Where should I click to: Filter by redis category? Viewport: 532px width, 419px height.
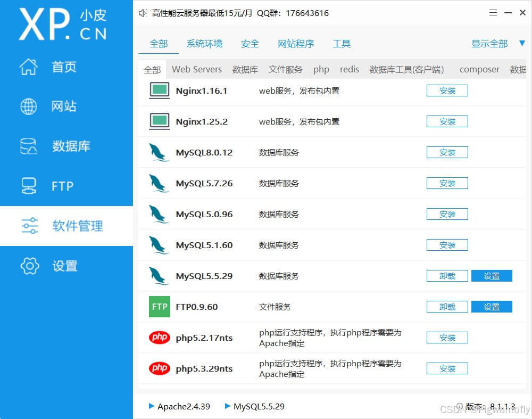tap(350, 70)
